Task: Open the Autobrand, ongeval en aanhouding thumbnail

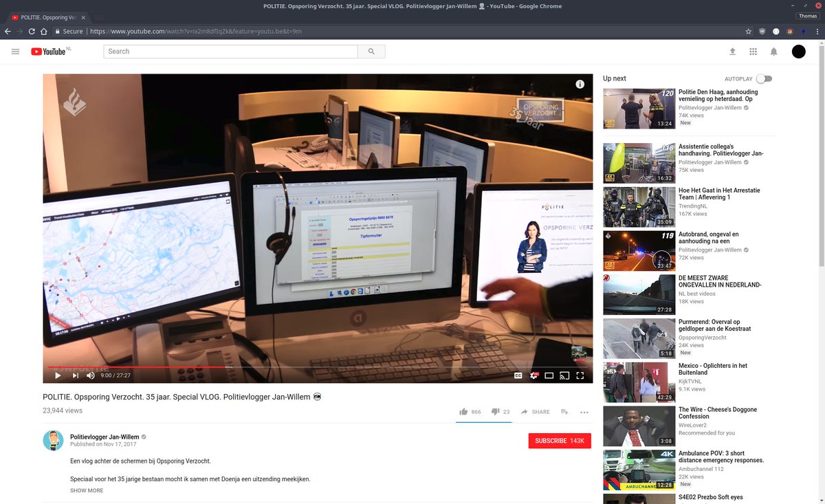Action: coord(639,251)
